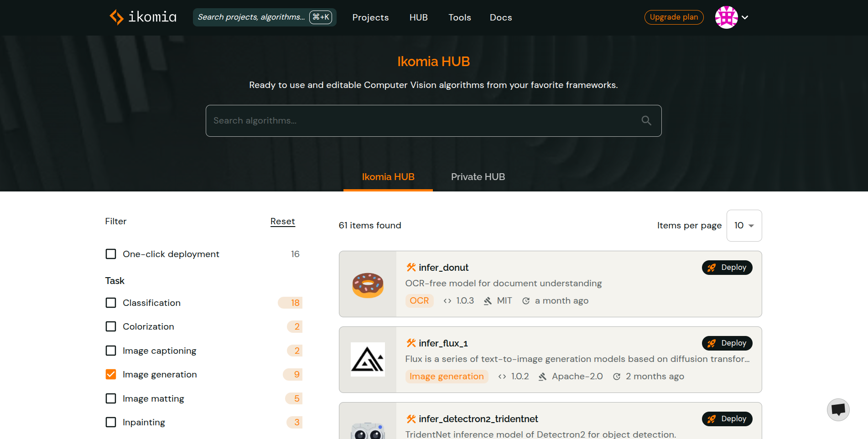Click the Upgrade plan button
The width and height of the screenshot is (868, 439).
click(674, 17)
